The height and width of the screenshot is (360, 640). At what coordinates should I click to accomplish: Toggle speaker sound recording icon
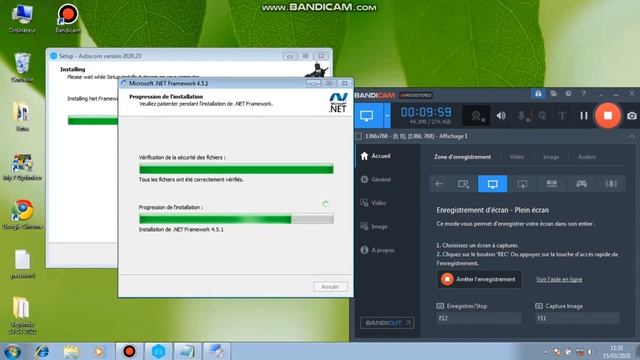pos(501,116)
